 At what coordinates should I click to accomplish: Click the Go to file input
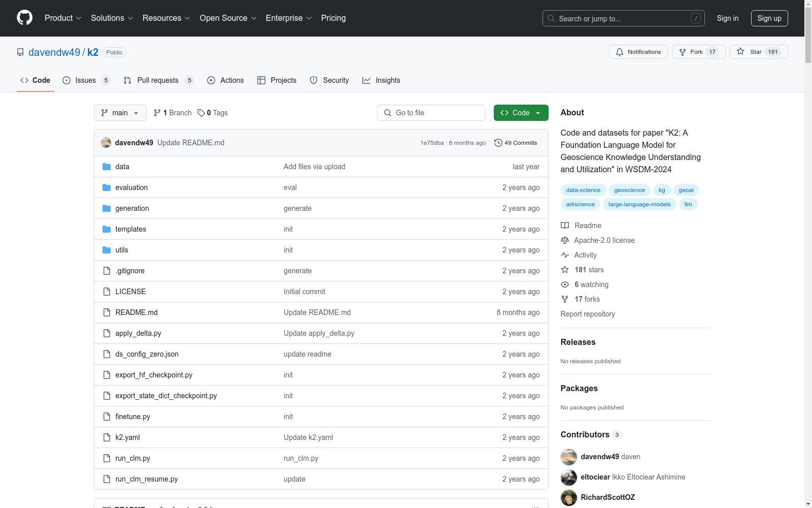coord(431,113)
